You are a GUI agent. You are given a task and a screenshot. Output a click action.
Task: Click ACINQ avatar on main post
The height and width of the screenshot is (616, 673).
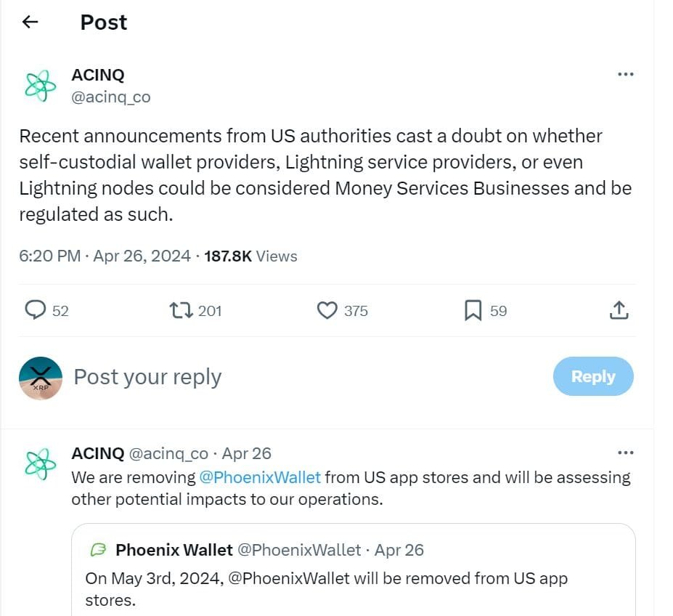click(x=40, y=85)
